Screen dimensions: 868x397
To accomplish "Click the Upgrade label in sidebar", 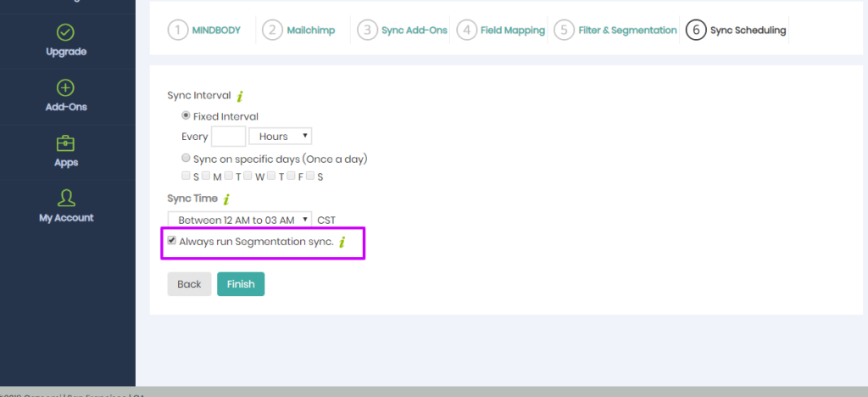I will click(66, 52).
